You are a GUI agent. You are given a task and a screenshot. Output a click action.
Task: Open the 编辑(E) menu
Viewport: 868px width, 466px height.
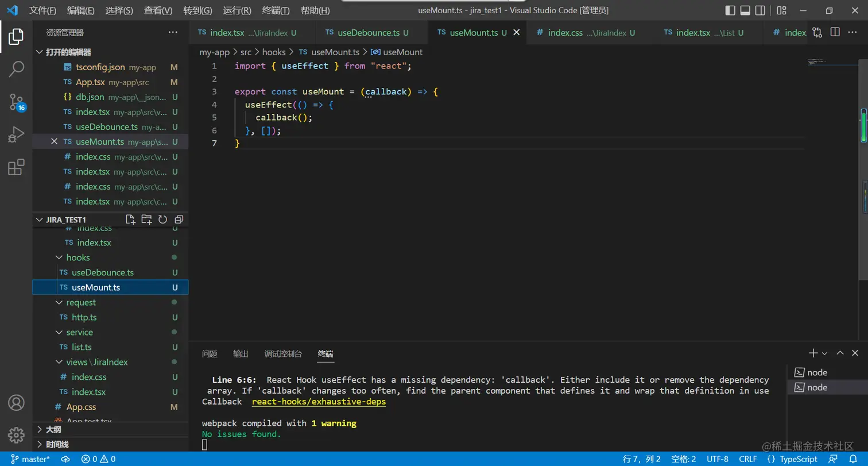point(80,10)
